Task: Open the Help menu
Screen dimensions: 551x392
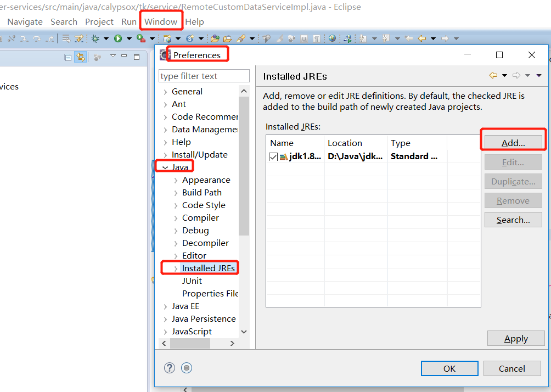Action: (194, 22)
